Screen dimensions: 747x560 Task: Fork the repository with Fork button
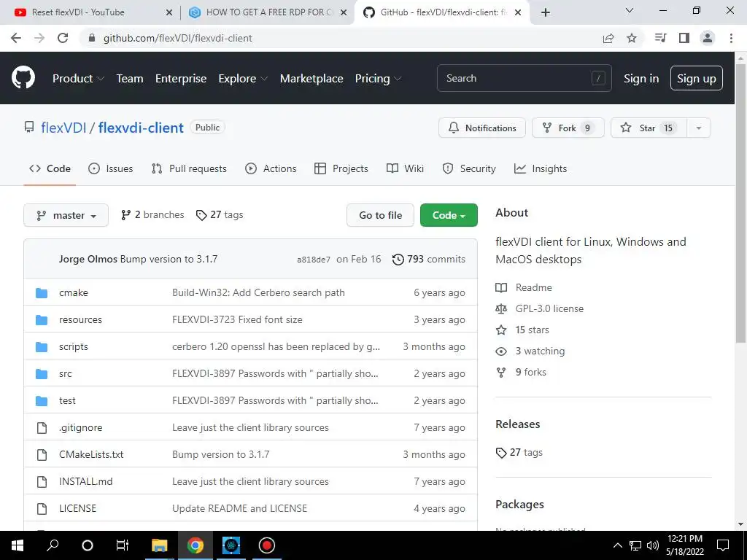pyautogui.click(x=568, y=128)
